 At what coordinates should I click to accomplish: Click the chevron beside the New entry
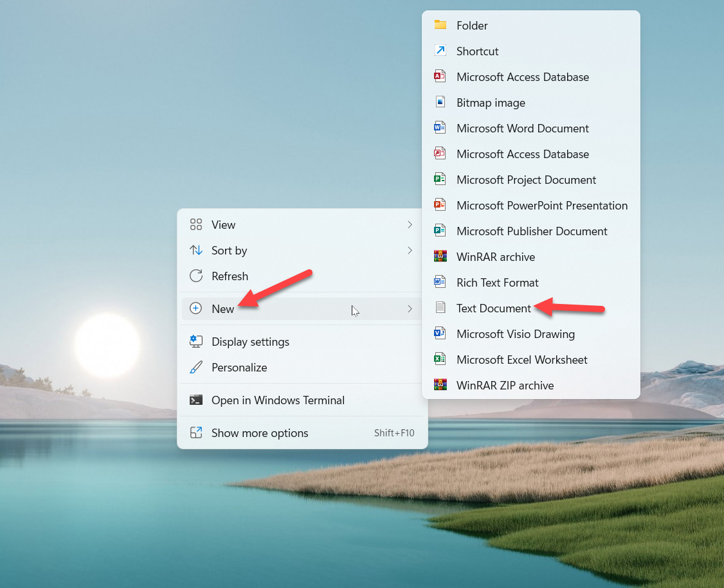410,308
